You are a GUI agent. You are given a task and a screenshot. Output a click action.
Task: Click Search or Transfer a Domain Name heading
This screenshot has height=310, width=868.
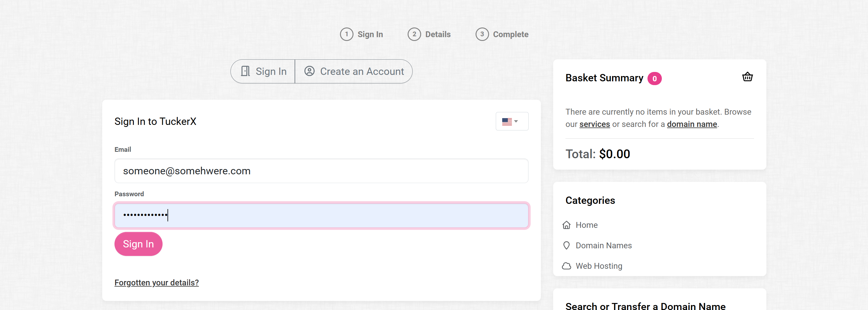coord(645,306)
